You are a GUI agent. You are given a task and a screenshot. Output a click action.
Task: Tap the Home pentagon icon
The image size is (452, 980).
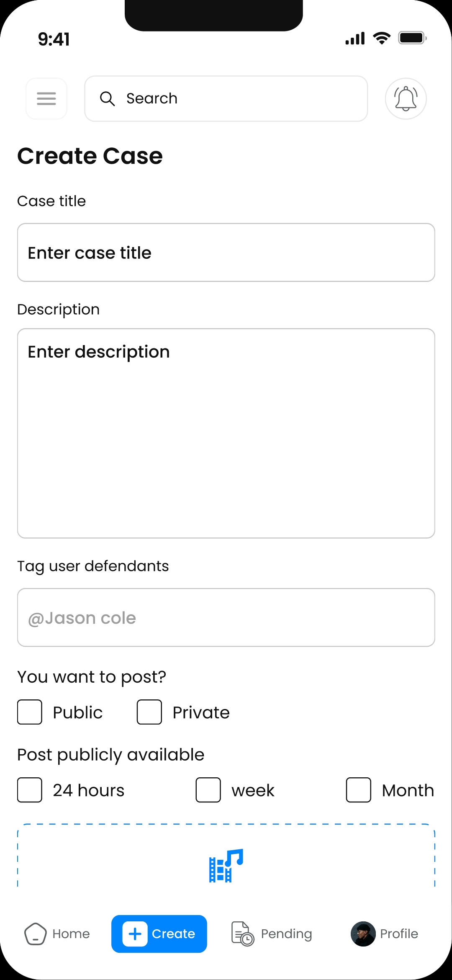click(36, 934)
